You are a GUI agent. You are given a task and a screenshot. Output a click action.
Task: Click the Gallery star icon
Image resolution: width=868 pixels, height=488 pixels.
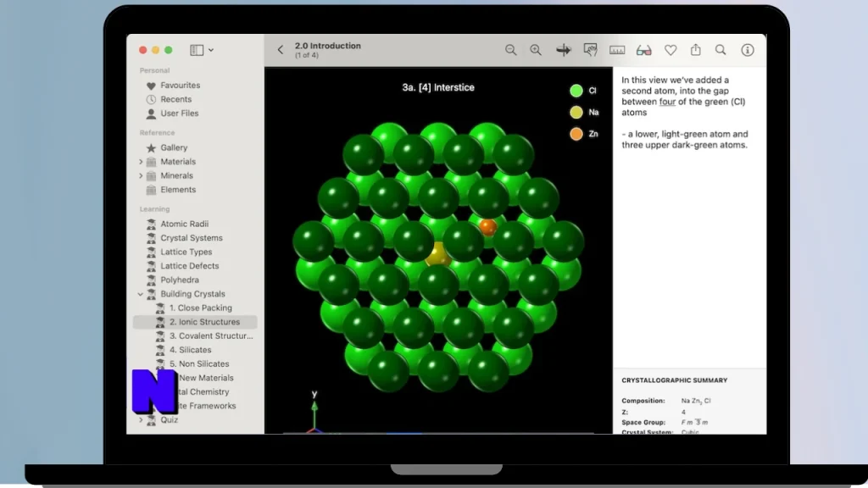[151, 147]
